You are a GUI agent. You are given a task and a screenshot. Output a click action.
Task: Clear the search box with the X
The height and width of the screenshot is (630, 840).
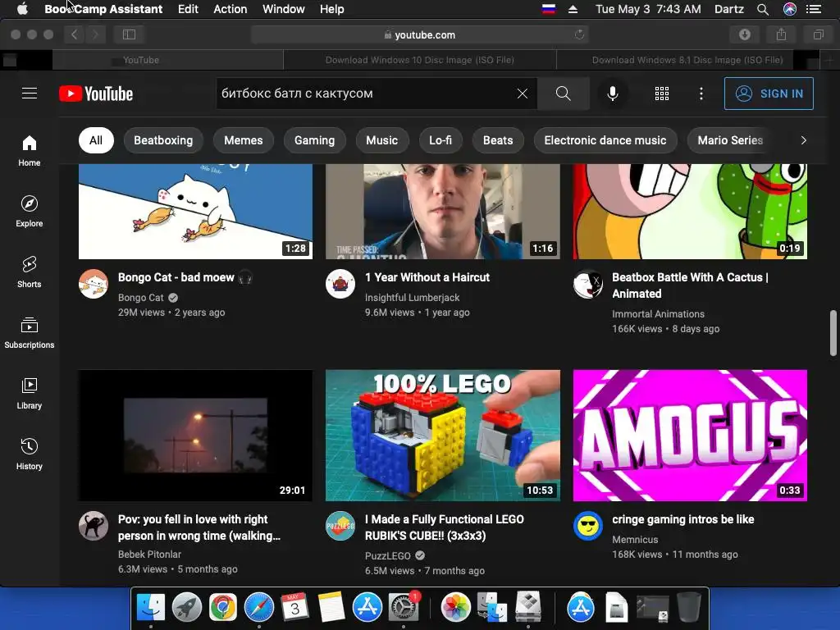click(523, 94)
